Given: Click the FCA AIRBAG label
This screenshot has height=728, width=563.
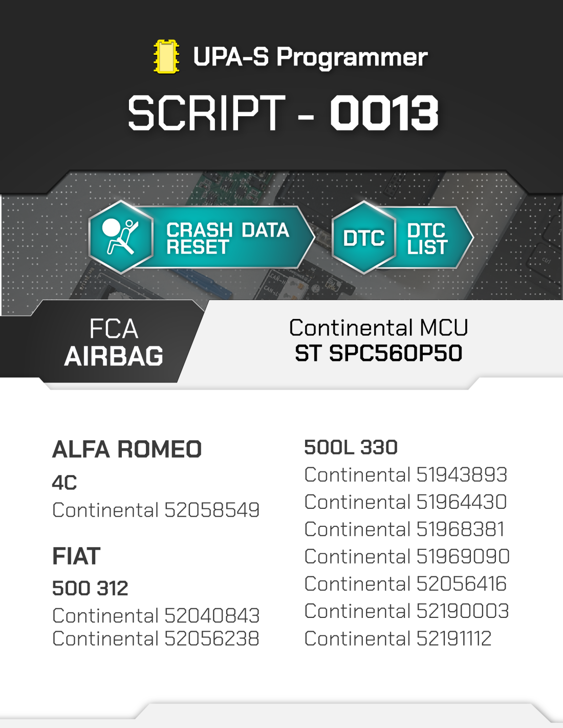Looking at the screenshot, I should 114,342.
